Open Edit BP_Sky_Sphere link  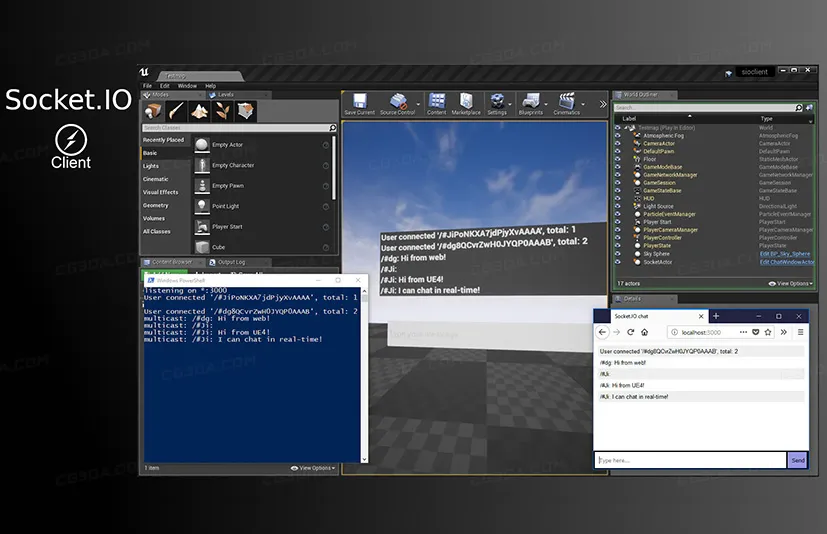point(785,254)
